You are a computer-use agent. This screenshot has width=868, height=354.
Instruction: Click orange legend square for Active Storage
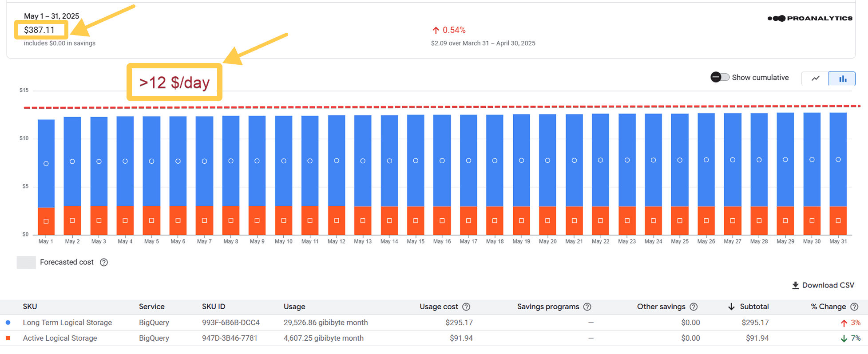8,338
